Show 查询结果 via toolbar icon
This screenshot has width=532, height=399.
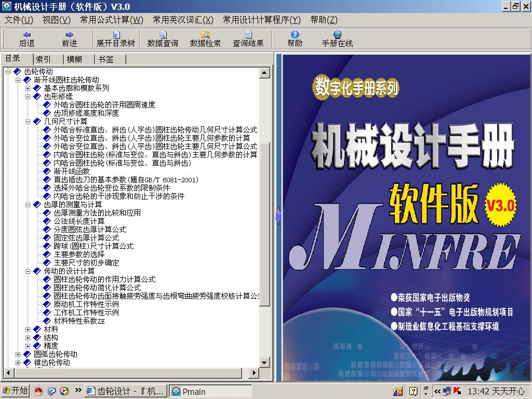(x=248, y=39)
